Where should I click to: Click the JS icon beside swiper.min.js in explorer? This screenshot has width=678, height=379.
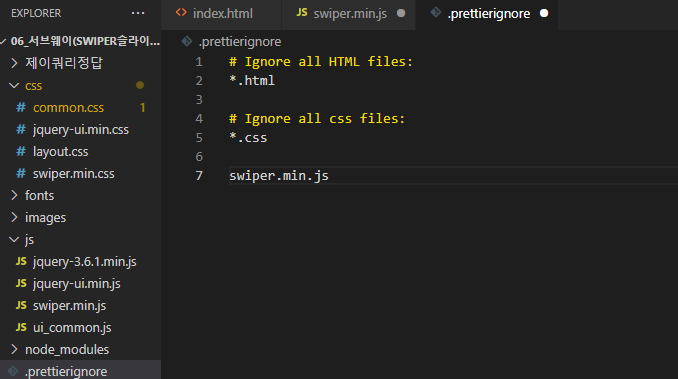[x=21, y=306]
